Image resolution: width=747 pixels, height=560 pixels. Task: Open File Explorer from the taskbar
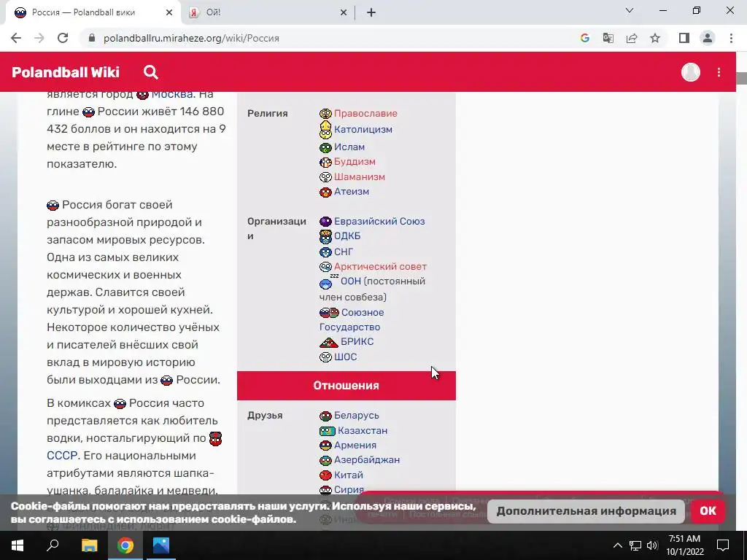coord(89,545)
